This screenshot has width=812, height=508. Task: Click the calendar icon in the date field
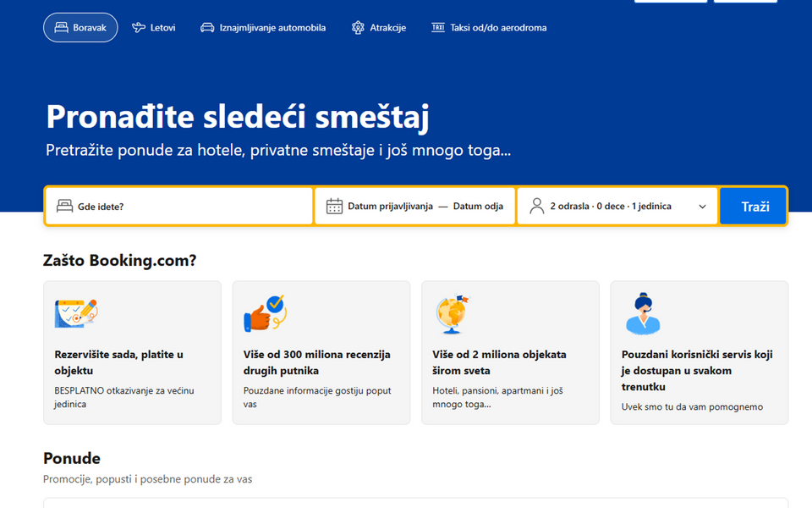click(334, 206)
